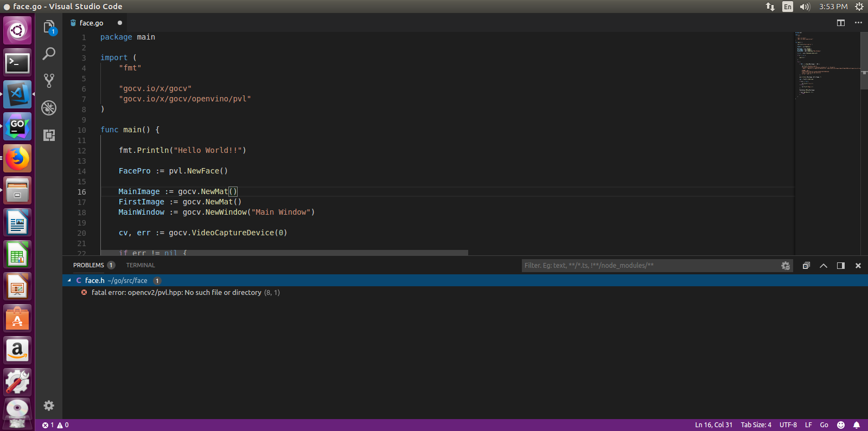Screen dimensions: 868x431
Task: Click line number 16 in gutter
Action: point(81,192)
